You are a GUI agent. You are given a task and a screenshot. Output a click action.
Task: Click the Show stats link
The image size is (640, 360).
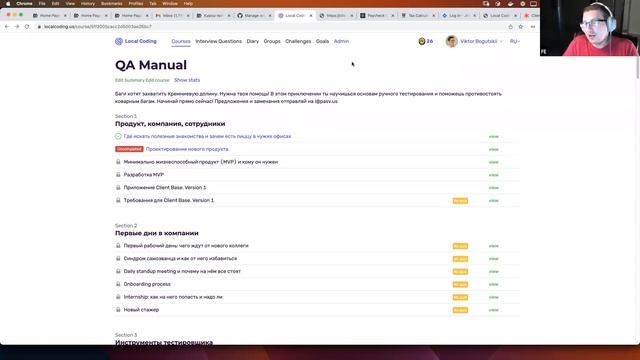pyautogui.click(x=187, y=80)
